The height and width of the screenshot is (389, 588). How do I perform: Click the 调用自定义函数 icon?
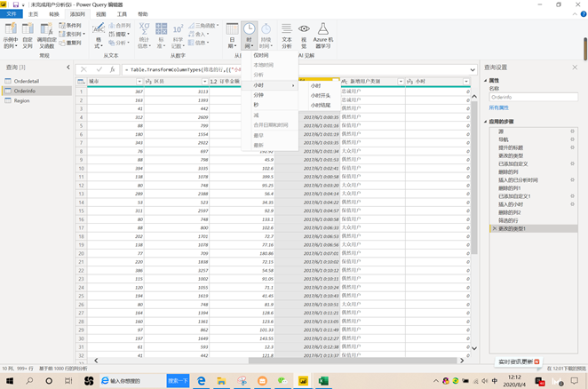pyautogui.click(x=46, y=29)
